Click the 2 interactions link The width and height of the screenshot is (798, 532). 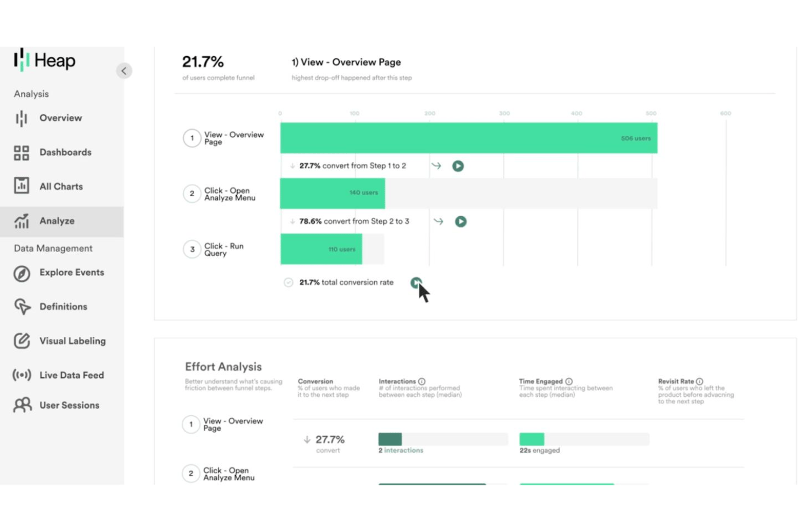pos(401,451)
